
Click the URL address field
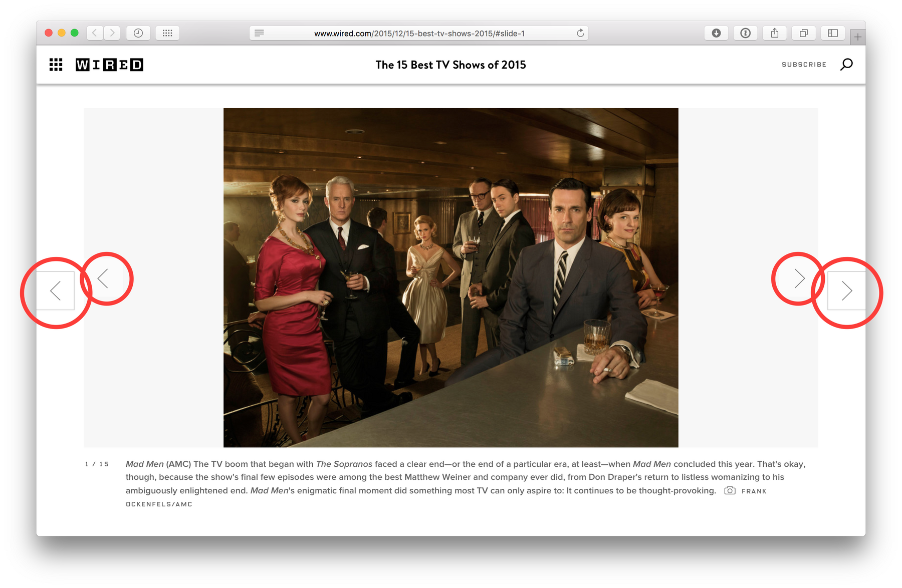(419, 33)
